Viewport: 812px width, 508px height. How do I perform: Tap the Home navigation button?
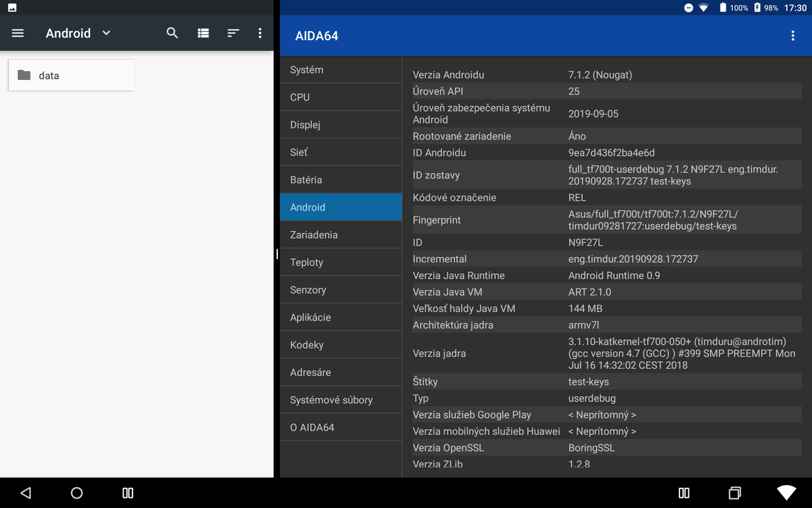click(x=77, y=493)
